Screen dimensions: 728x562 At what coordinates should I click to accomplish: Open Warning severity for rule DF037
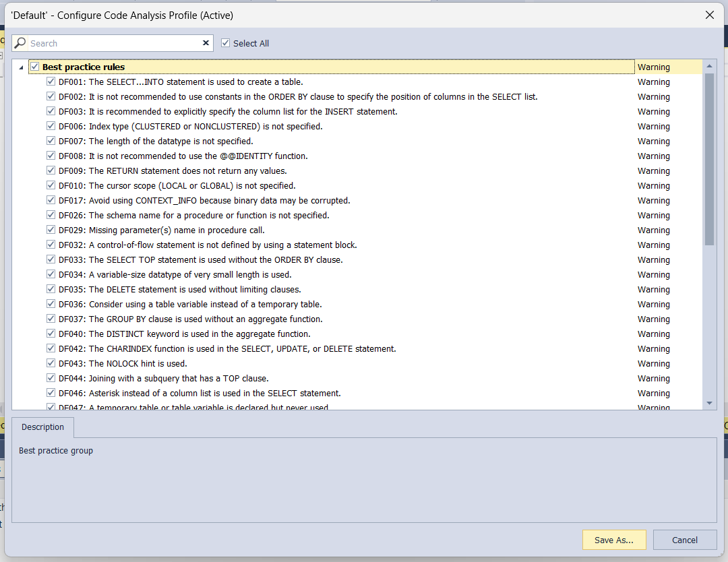click(x=653, y=319)
